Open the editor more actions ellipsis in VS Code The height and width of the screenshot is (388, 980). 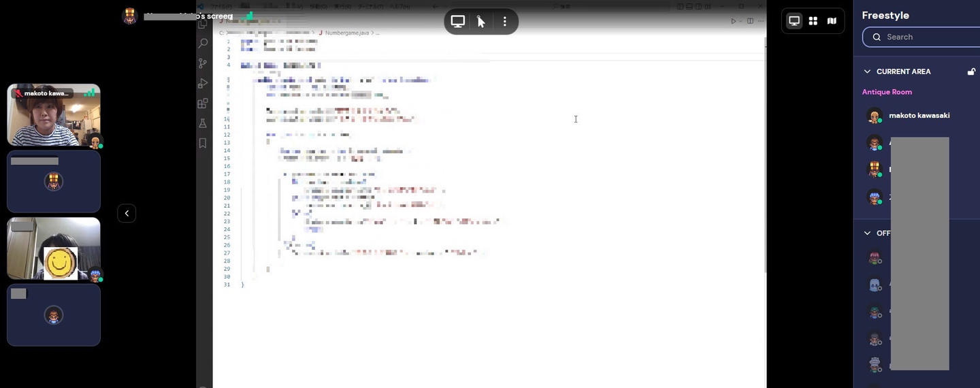click(761, 21)
